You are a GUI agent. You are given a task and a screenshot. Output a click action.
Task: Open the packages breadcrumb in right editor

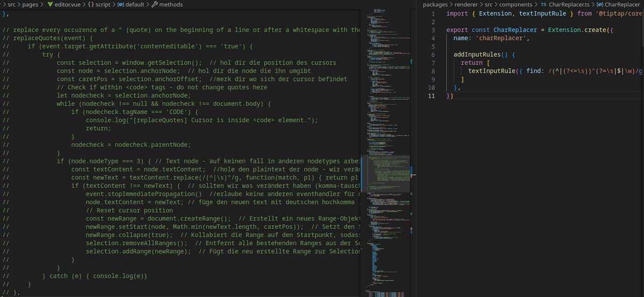pyautogui.click(x=435, y=4)
